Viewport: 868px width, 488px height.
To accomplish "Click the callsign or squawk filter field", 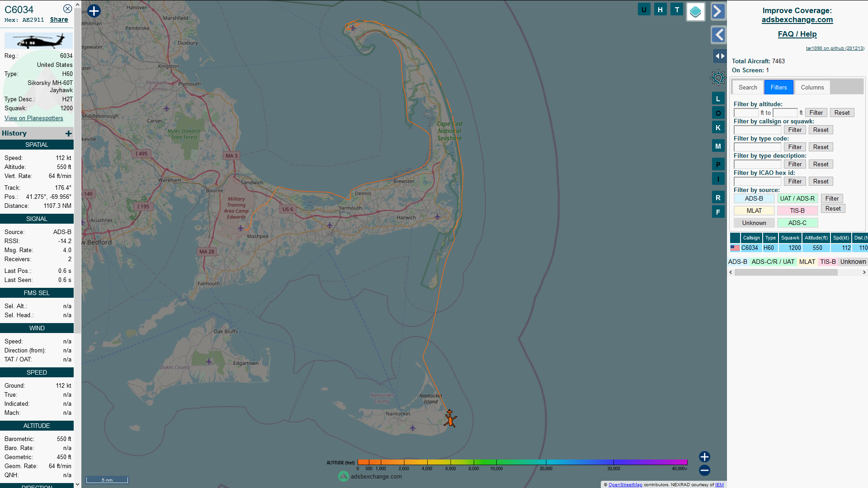I will 757,130.
